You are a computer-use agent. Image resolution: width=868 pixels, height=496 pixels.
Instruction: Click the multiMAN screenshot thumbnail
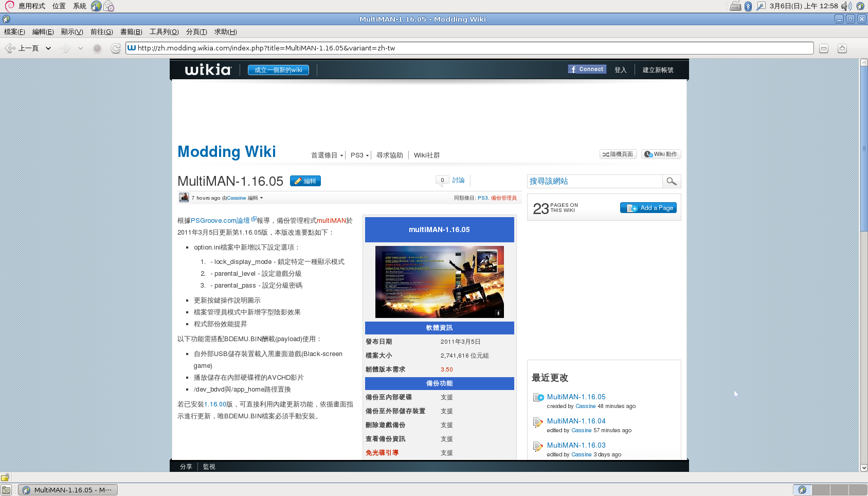click(x=440, y=282)
